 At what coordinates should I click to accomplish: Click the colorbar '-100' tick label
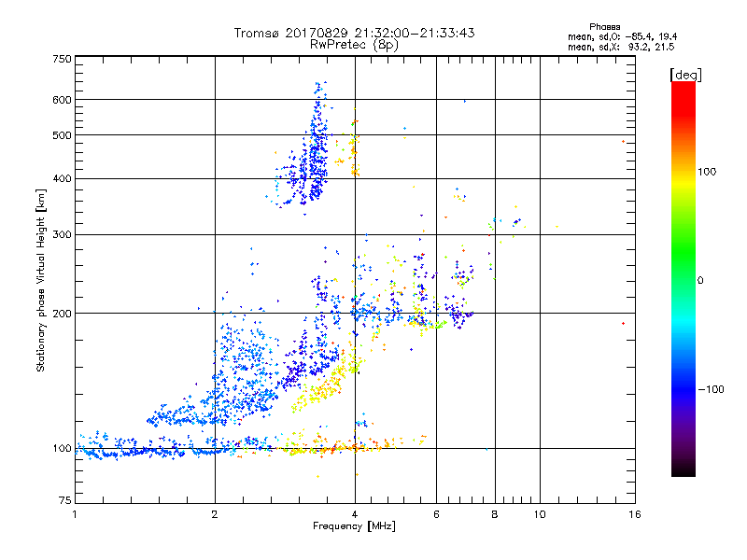pos(711,389)
